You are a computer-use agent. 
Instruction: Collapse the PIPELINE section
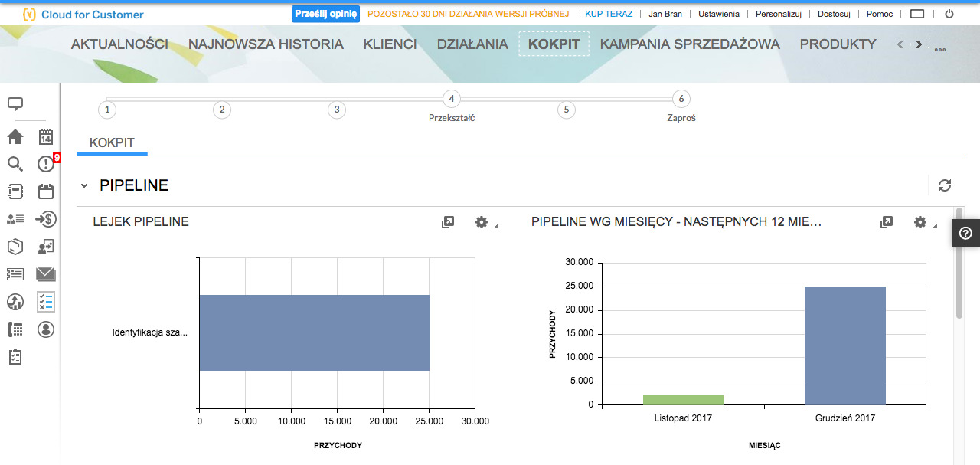pos(84,186)
